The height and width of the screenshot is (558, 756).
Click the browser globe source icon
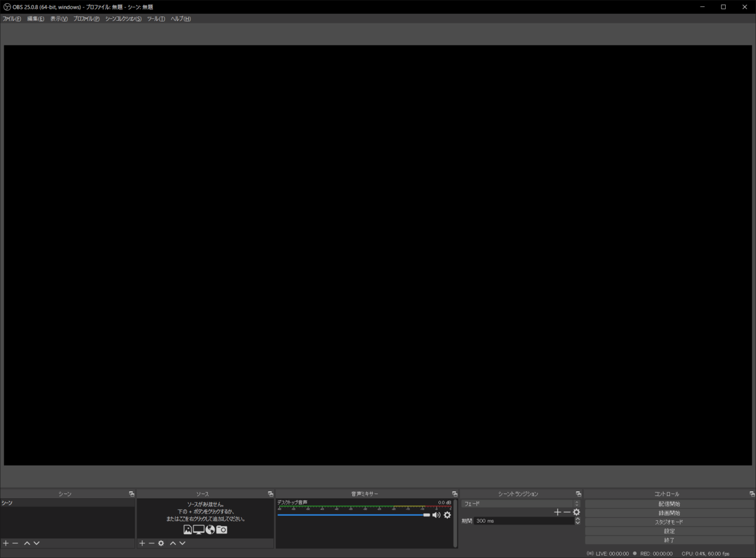(210, 530)
